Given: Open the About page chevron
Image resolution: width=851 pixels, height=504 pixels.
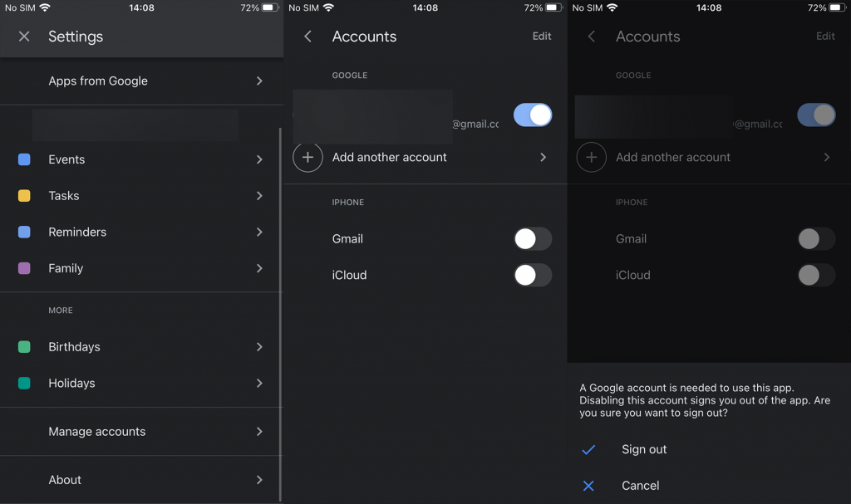Looking at the screenshot, I should (259, 480).
